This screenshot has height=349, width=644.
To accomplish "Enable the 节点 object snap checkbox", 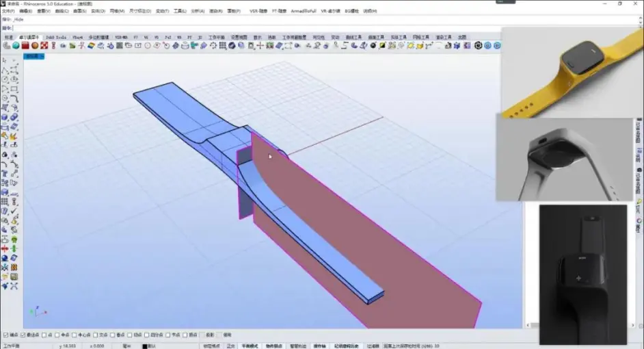I will [x=167, y=335].
